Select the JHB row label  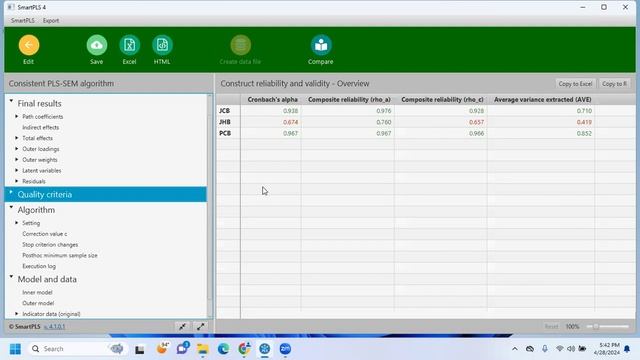[224, 122]
